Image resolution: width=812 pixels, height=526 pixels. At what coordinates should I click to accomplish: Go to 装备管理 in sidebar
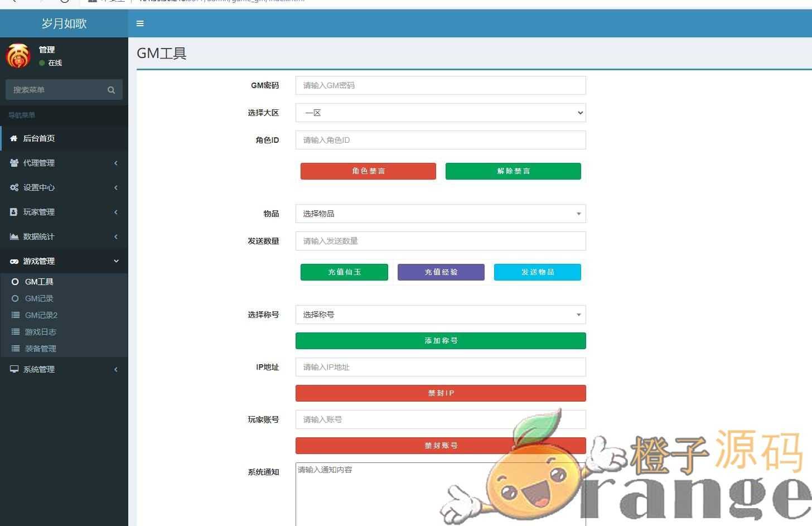click(40, 349)
